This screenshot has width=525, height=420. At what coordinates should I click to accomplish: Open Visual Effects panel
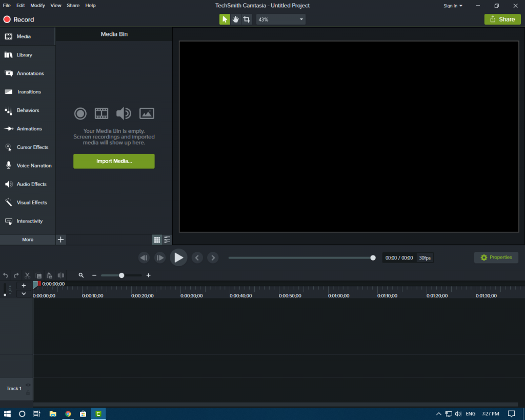(28, 202)
